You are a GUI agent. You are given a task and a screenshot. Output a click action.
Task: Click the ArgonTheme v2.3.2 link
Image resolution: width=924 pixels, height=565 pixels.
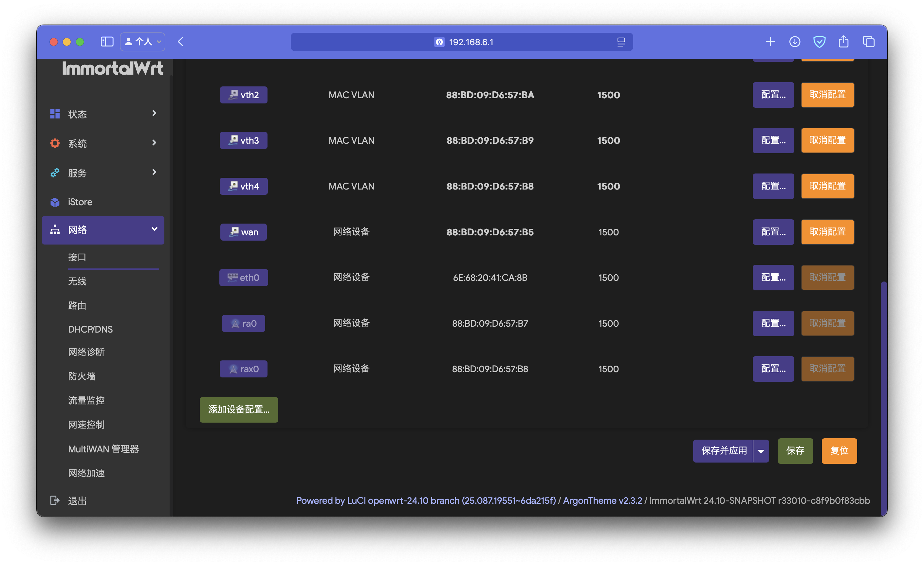pyautogui.click(x=602, y=501)
